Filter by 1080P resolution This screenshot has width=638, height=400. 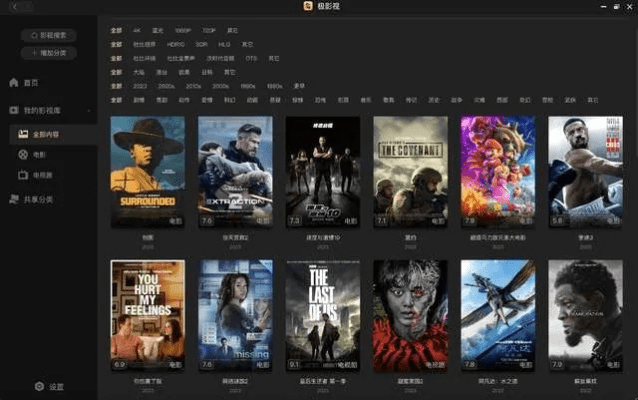[x=180, y=31]
